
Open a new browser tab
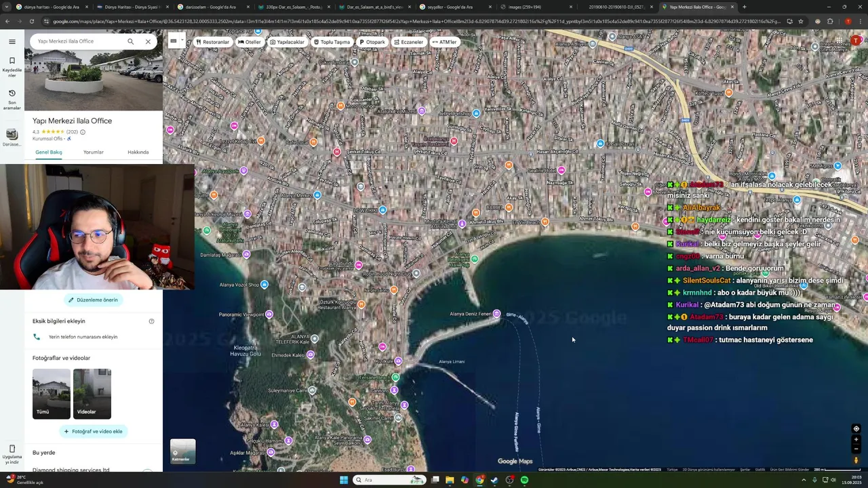pyautogui.click(x=745, y=7)
